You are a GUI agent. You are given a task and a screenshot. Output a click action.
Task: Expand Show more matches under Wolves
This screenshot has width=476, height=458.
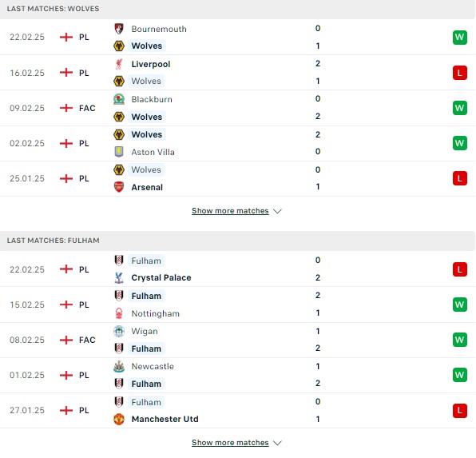[x=230, y=210]
